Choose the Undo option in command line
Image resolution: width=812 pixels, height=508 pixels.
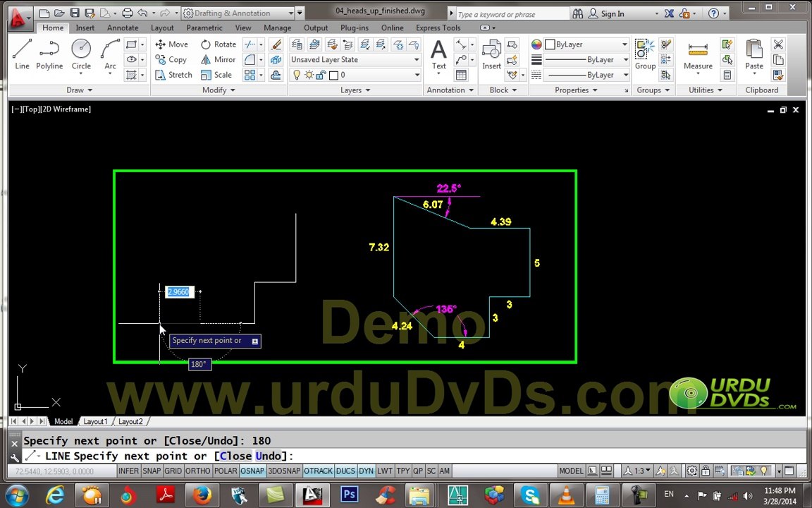pos(268,456)
